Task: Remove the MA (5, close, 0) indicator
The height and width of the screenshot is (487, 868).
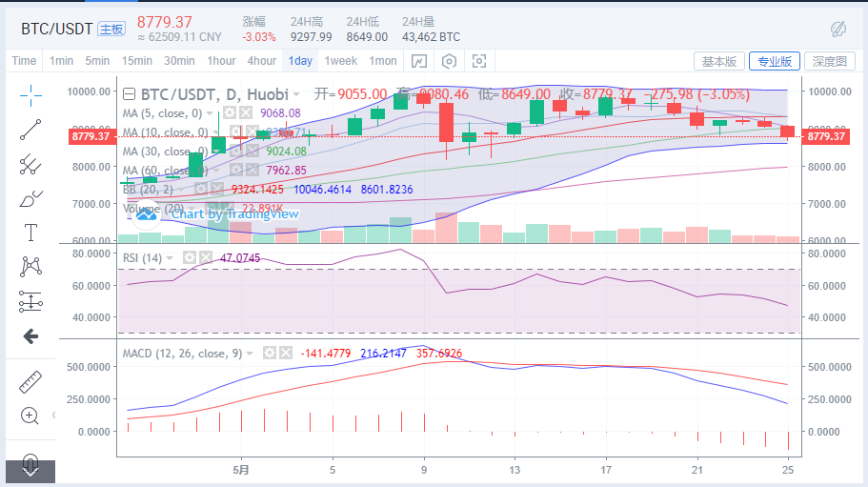Action: click(246, 113)
